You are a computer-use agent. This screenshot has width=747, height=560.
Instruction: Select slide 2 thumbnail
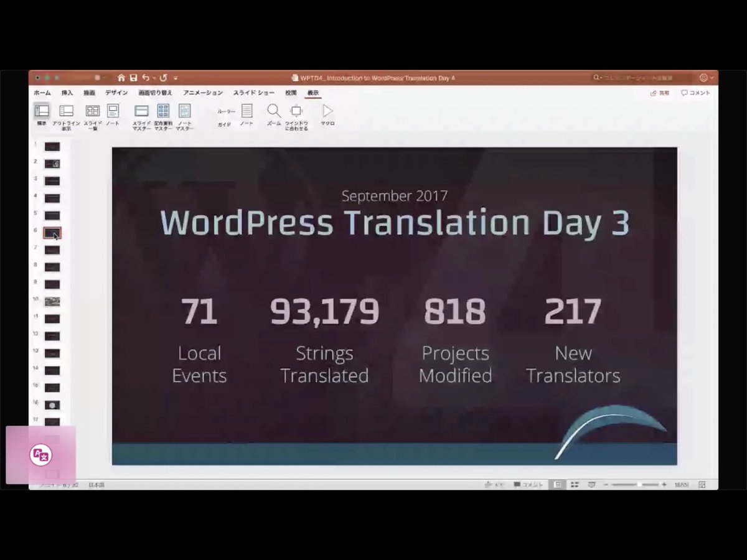coord(52,164)
